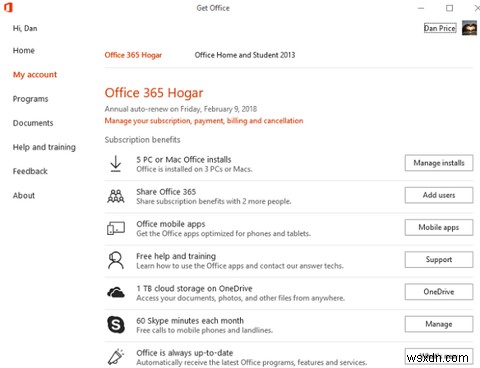The height and width of the screenshot is (368, 480).
Task: Click the '5 PC or Mac Office installs' heading
Action: [184, 159]
